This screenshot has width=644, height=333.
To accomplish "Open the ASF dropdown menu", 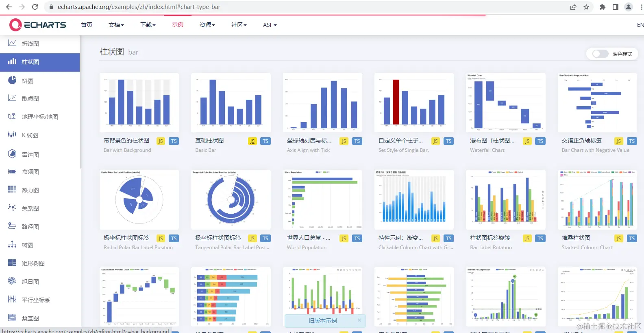I will tap(270, 25).
